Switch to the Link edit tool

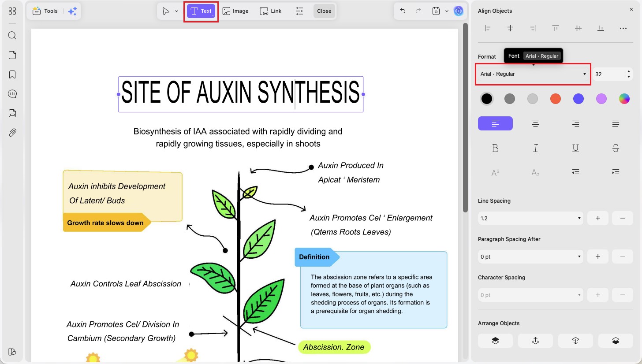(271, 11)
